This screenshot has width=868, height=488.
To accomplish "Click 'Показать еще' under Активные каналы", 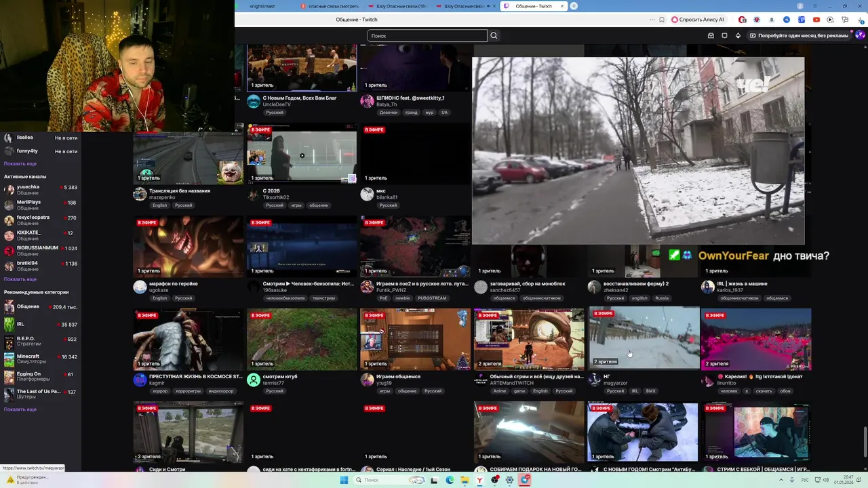I will [20, 279].
